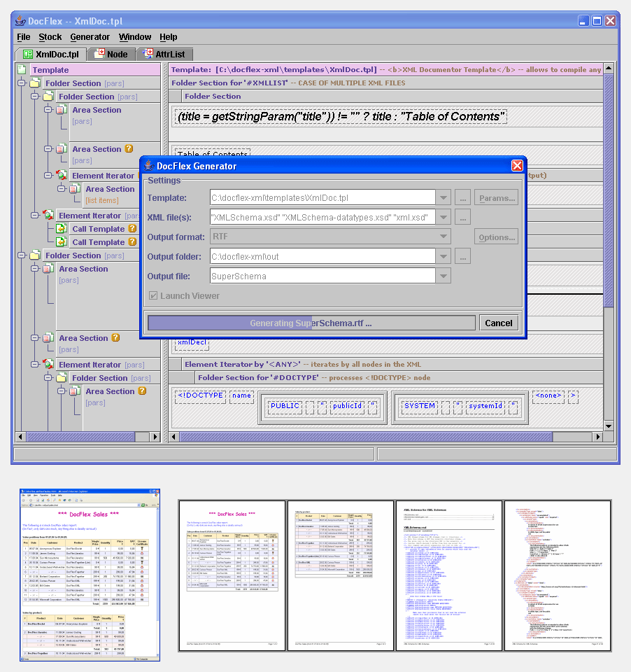Click the template editor scroll down arrow
The image size is (631, 672).
coord(609,426)
